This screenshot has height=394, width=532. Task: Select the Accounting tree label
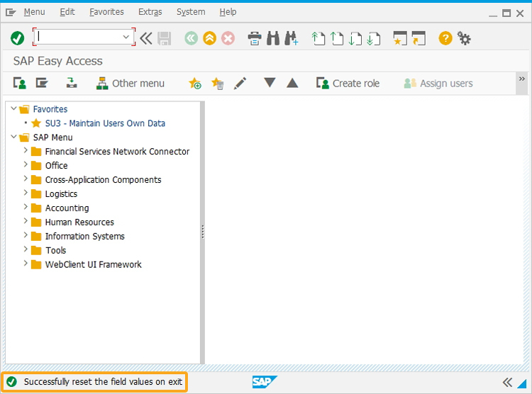[x=67, y=208]
